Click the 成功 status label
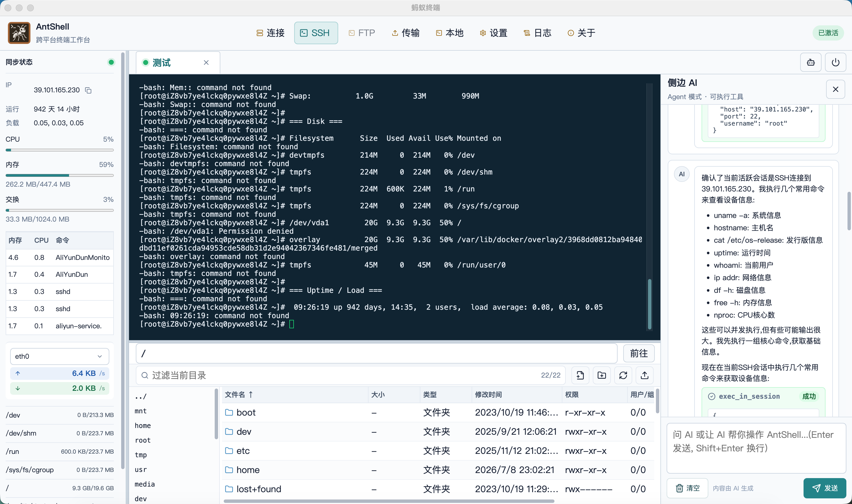This screenshot has height=504, width=852. (x=809, y=396)
